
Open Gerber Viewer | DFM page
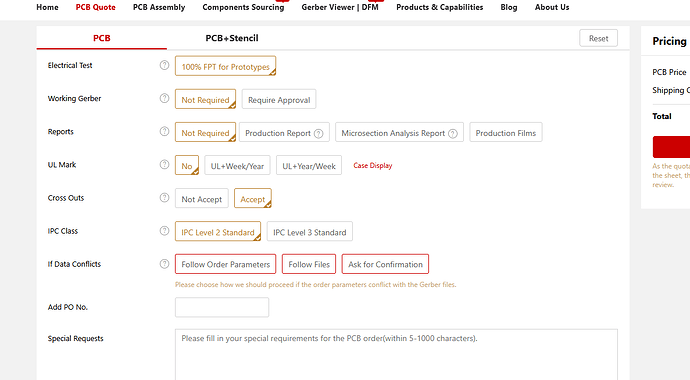pos(340,7)
